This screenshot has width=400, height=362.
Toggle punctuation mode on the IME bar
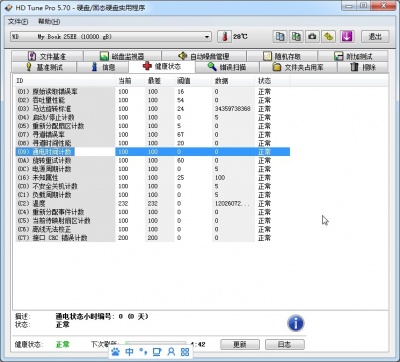tap(143, 351)
